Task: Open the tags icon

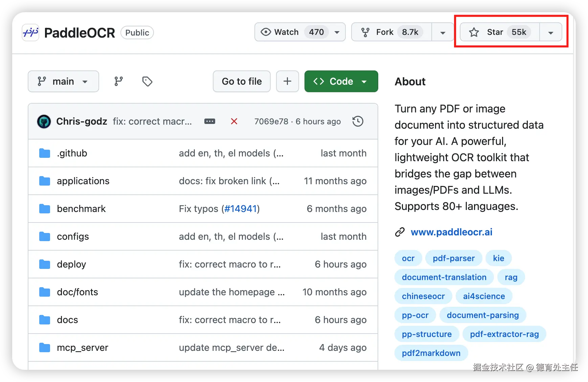Action: pyautogui.click(x=147, y=81)
